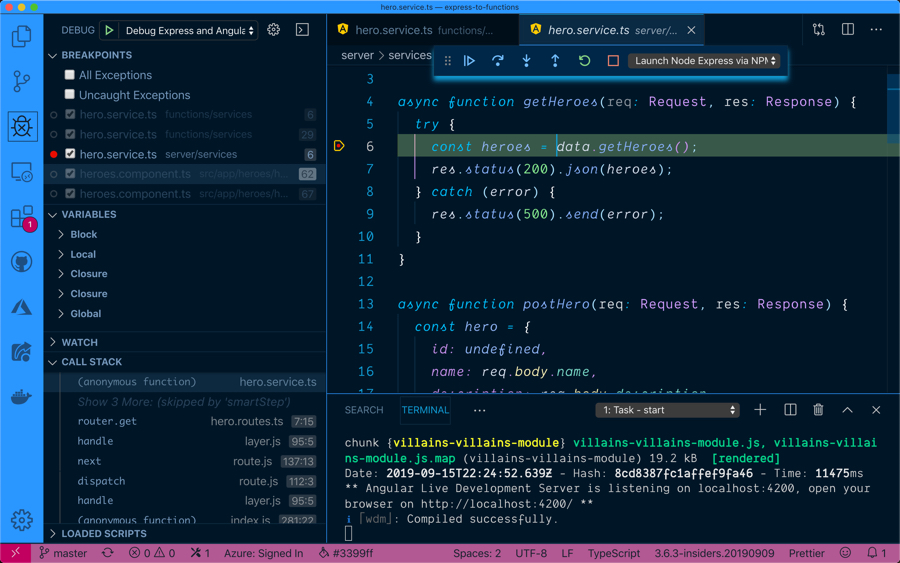Screen dimensions: 900x563
Task: Kill terminal with the trash icon
Action: [818, 410]
